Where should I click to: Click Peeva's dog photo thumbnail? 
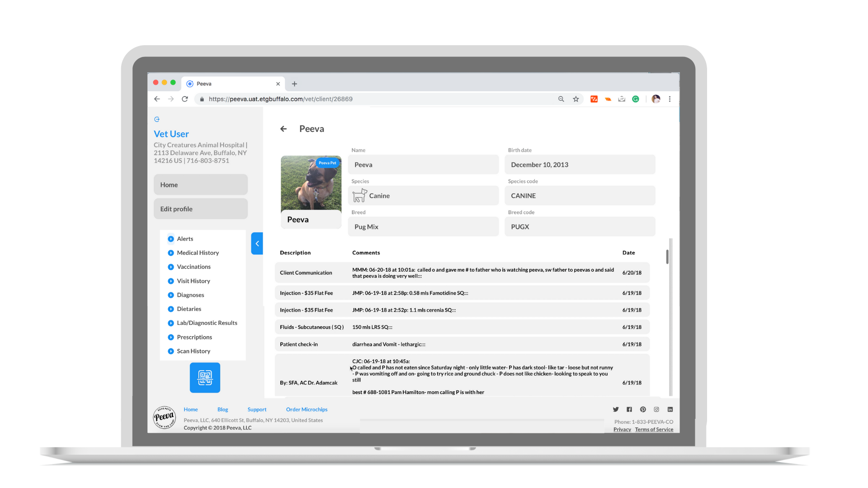click(311, 183)
